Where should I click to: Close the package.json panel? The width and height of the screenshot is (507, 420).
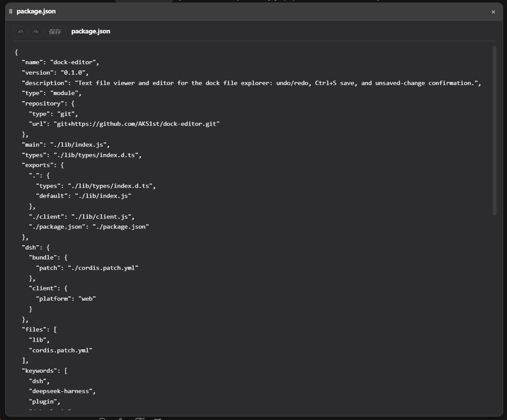493,12
